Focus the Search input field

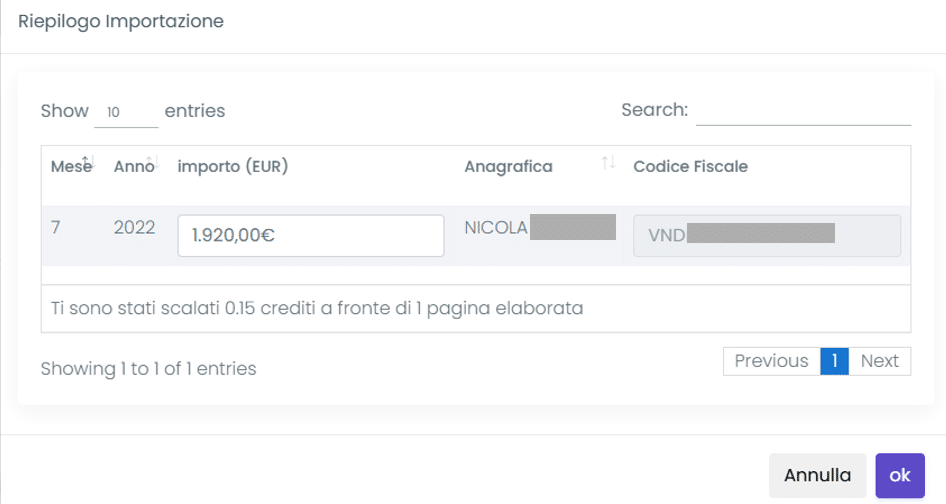click(x=803, y=110)
